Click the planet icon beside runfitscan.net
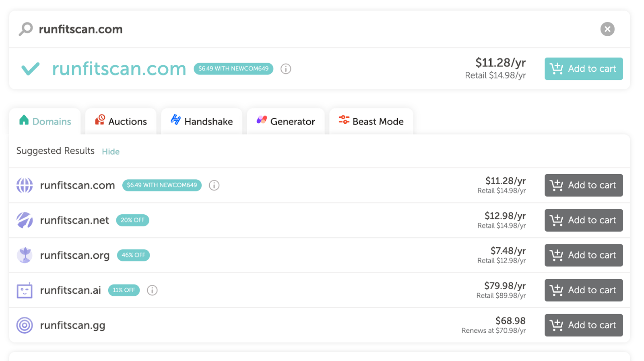 click(x=25, y=220)
